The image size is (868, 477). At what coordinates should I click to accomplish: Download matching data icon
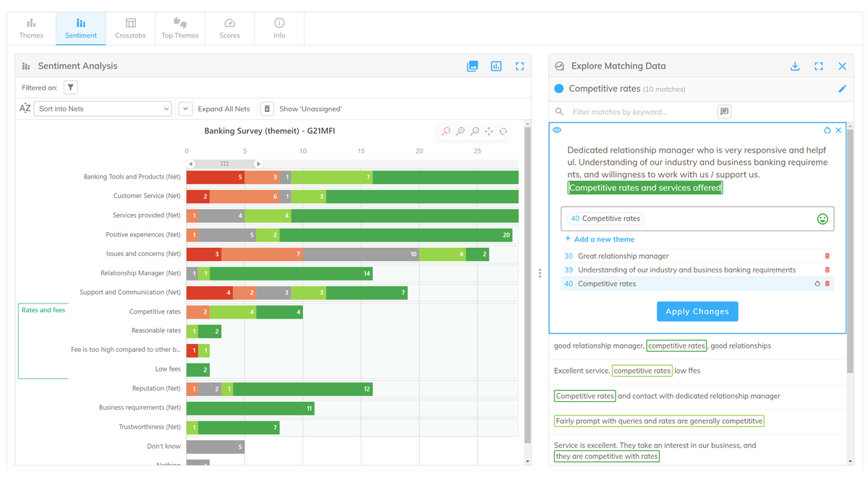tap(795, 66)
